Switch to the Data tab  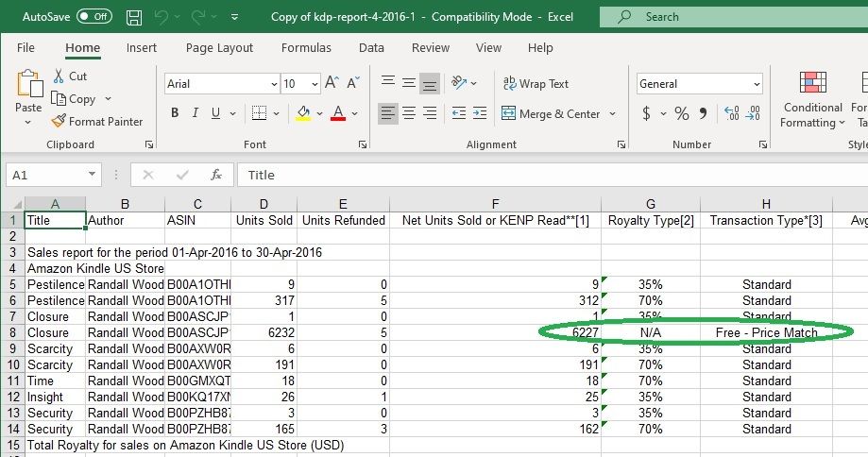[x=371, y=48]
